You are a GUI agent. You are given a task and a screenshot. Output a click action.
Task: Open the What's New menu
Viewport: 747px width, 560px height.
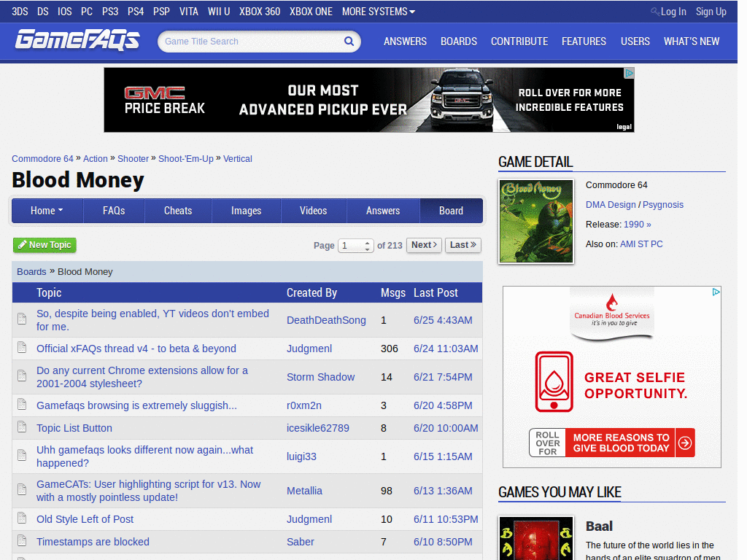692,42
